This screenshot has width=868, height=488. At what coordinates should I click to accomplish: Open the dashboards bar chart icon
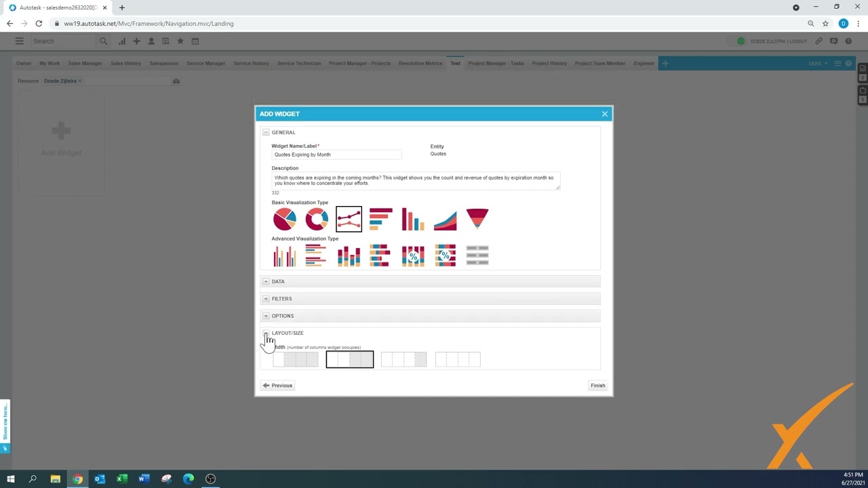tap(121, 41)
